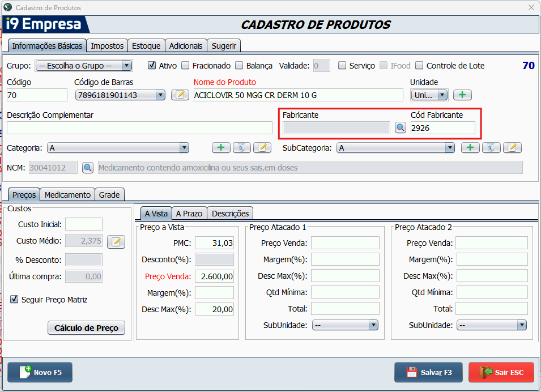Enable the Fracionado checkbox
541x392 pixels.
click(185, 65)
